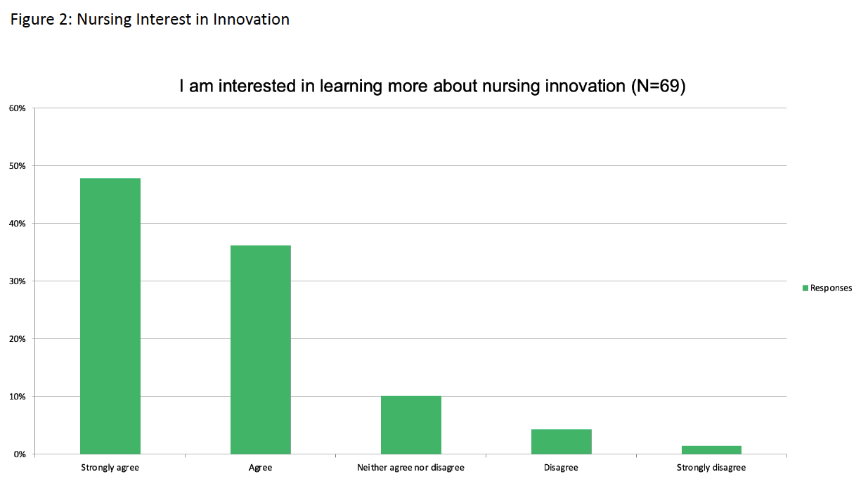Click the Strongly disagree category label
868x498 pixels.
711,468
